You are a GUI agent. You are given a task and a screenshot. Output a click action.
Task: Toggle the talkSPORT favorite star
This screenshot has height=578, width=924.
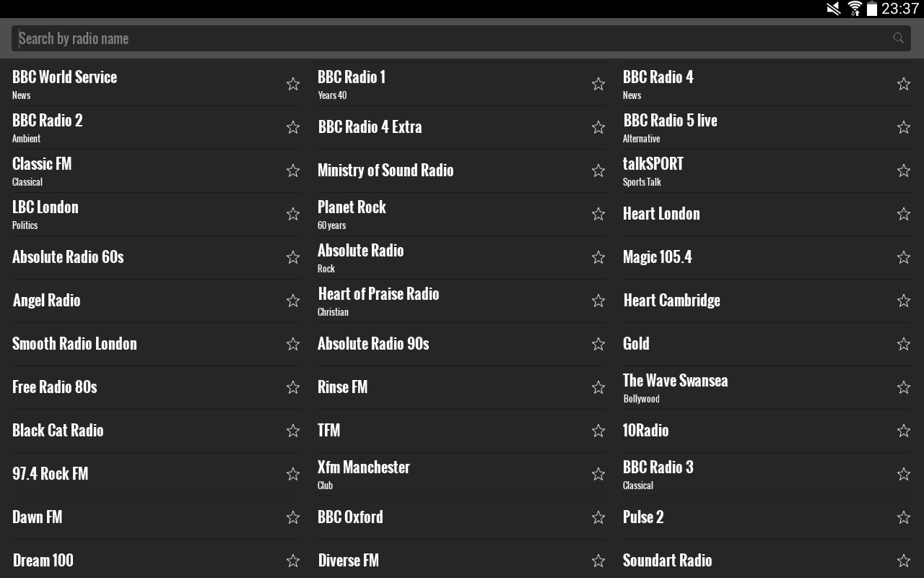(904, 171)
